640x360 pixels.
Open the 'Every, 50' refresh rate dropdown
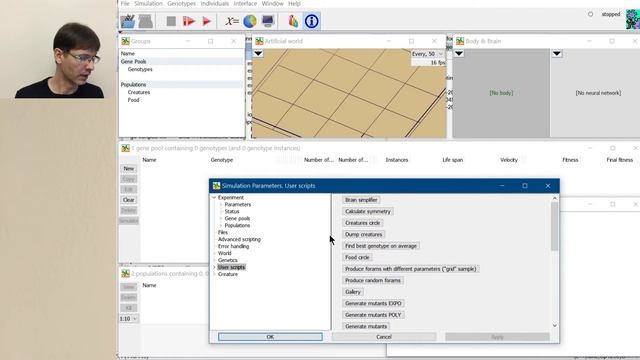point(428,54)
